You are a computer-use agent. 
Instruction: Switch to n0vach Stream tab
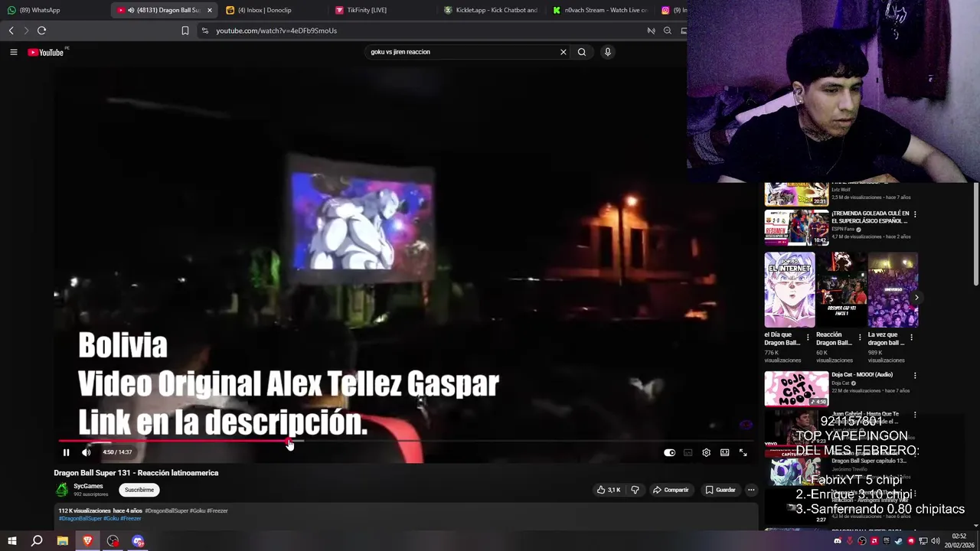coord(601,10)
